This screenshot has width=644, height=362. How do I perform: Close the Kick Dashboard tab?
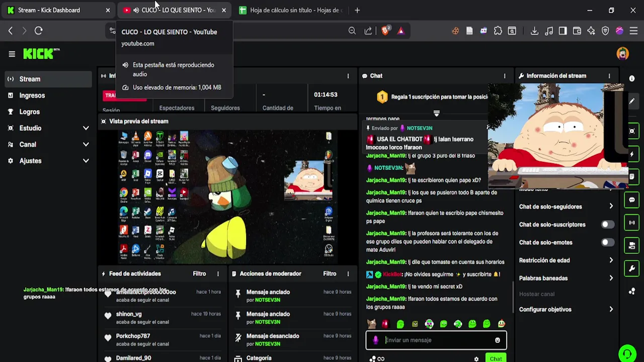[108, 10]
